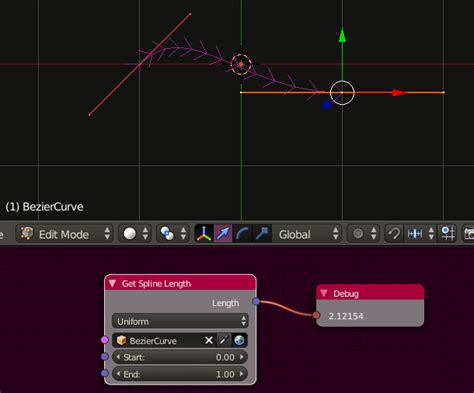
Task: Open the Global transform orientation dropdown
Action: click(x=308, y=234)
